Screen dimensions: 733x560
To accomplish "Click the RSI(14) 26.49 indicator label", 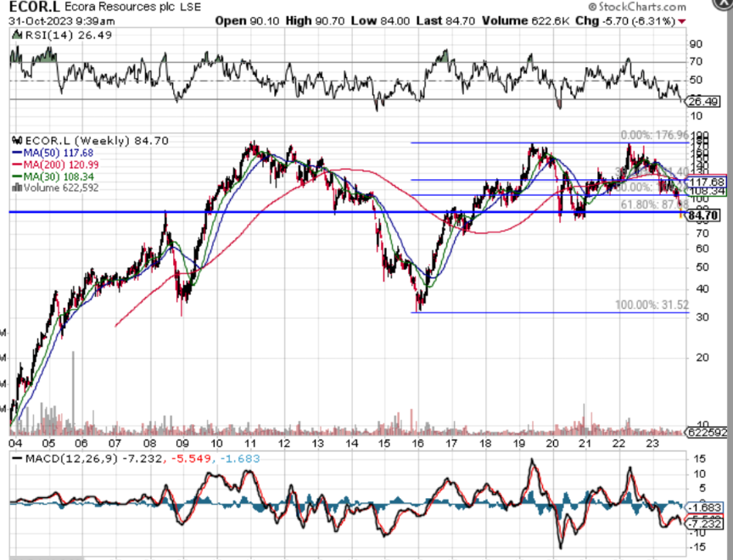I will click(x=68, y=35).
